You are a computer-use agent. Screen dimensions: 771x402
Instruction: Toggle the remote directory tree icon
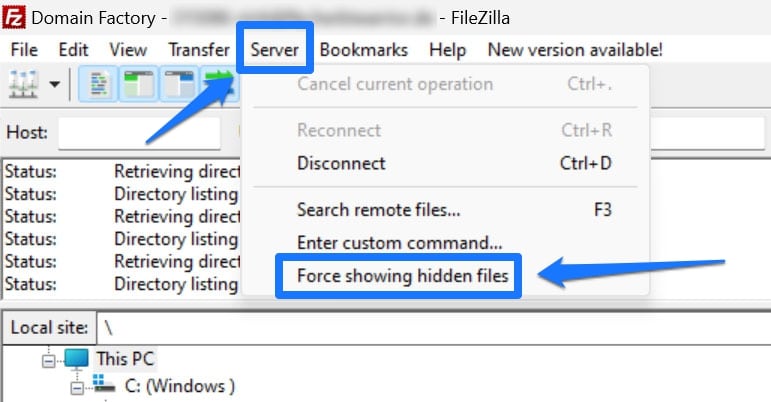click(x=178, y=84)
